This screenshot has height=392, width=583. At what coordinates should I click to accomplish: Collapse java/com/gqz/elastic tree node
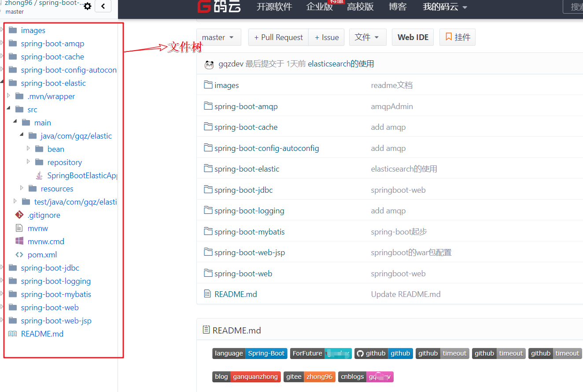click(x=22, y=135)
